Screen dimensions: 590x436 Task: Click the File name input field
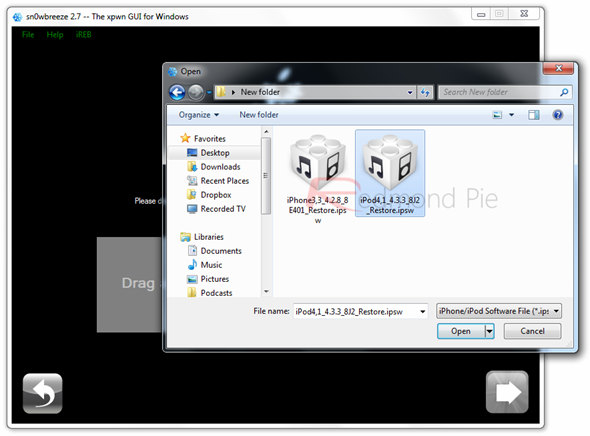356,311
